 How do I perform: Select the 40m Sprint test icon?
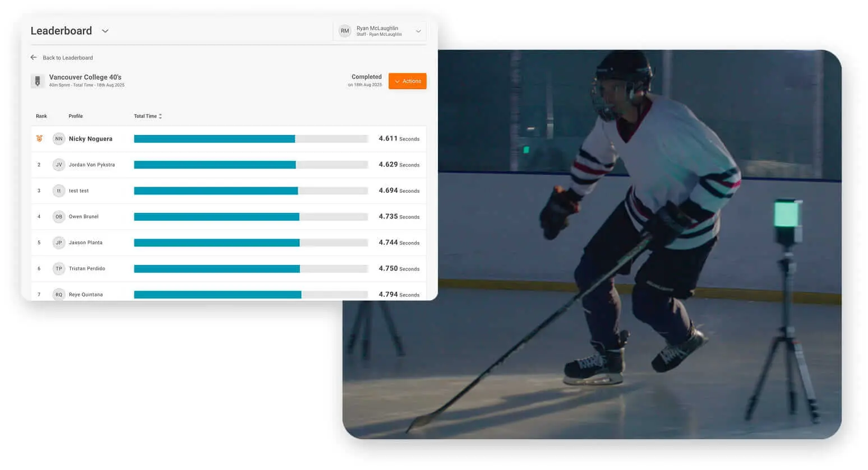point(38,81)
